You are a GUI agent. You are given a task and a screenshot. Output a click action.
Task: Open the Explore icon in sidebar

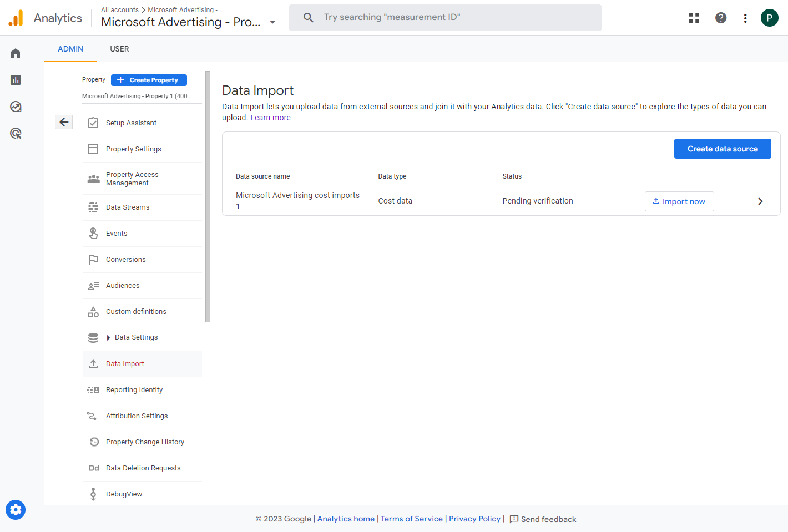[16, 107]
